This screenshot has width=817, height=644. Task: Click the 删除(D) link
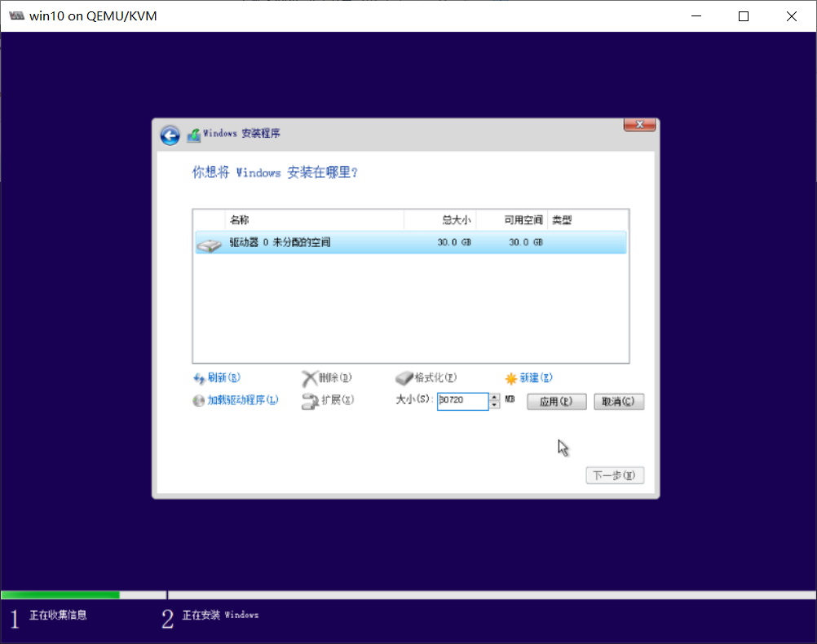click(x=335, y=377)
